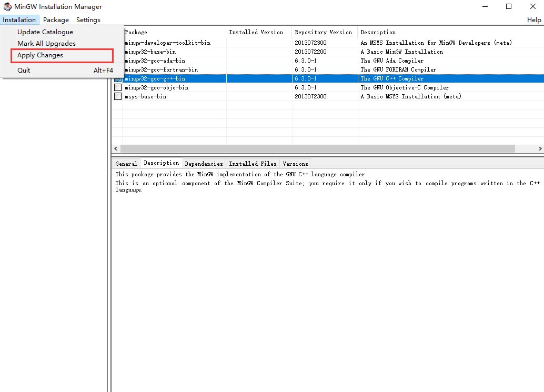Open the Package menu
Viewport: 544px width, 392px height.
[56, 19]
